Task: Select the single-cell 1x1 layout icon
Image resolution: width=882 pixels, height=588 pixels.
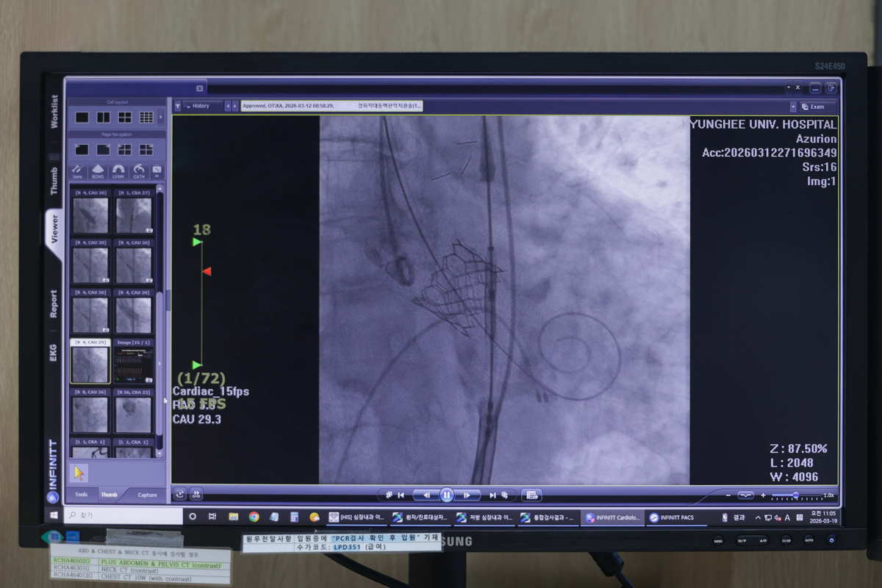Action: coord(82,117)
